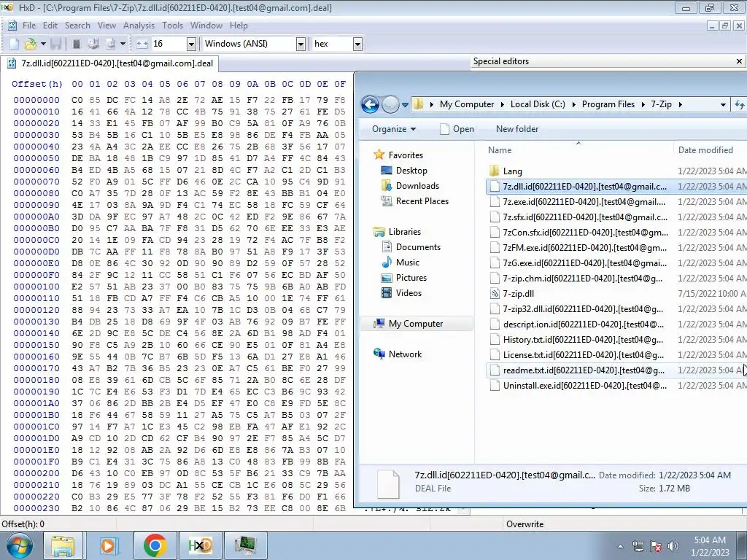Open the File menu
The height and width of the screenshot is (560, 747).
pos(29,26)
